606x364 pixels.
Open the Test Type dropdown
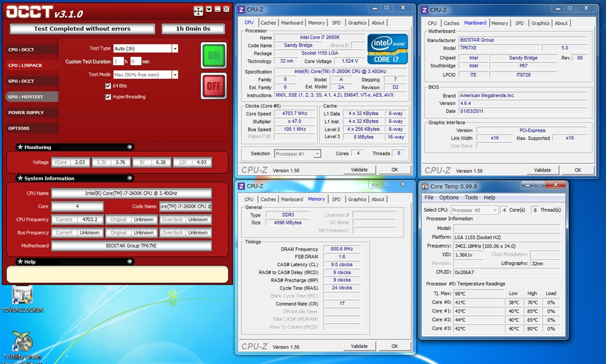[175, 49]
